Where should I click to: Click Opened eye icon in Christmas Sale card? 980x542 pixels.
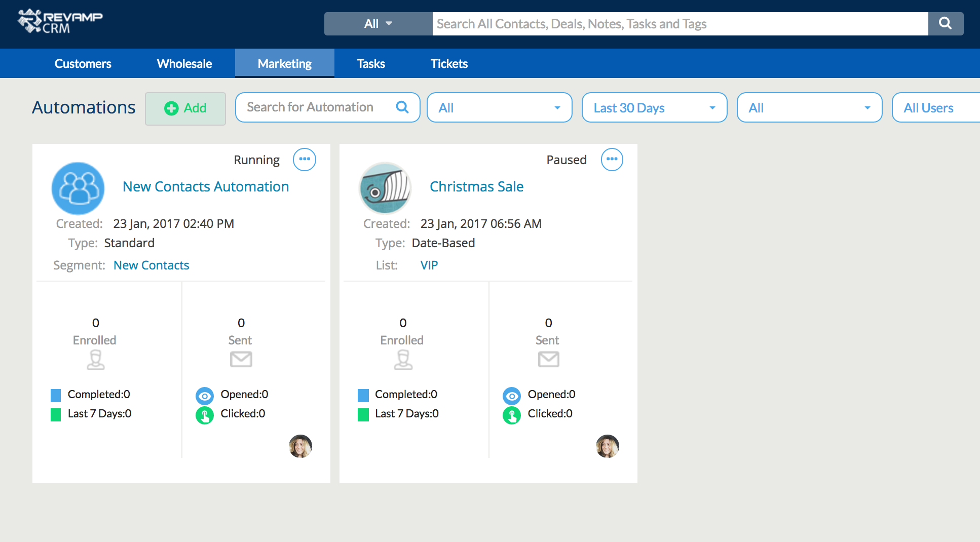click(512, 396)
